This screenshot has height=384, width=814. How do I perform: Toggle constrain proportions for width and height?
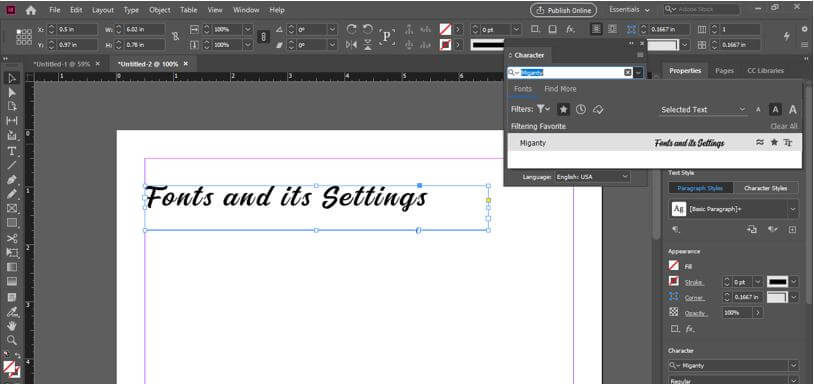click(x=175, y=37)
